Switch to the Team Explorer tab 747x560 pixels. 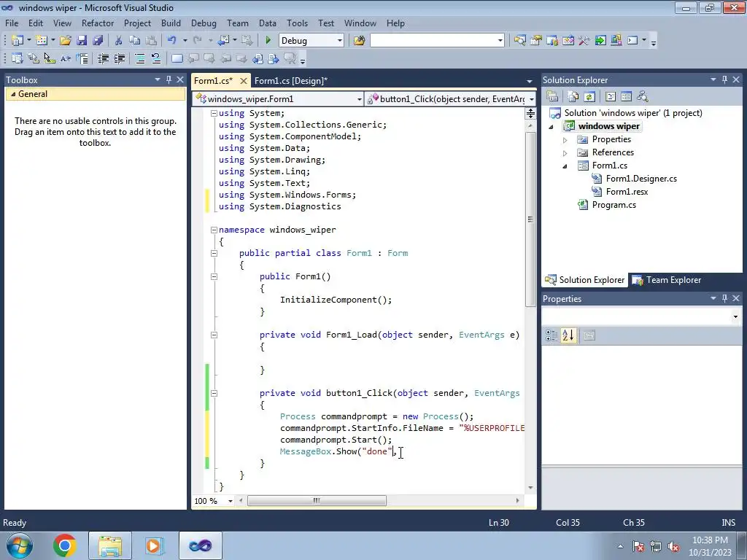[x=667, y=280]
